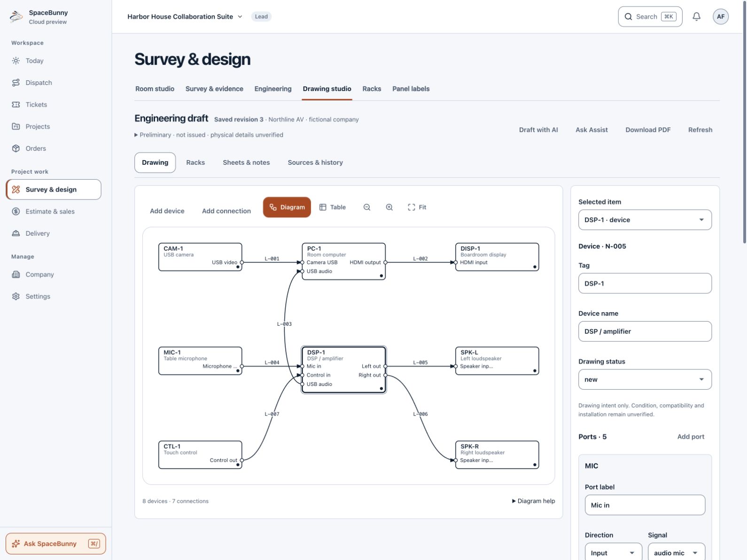Click Add device
747x560 pixels.
pos(167,211)
